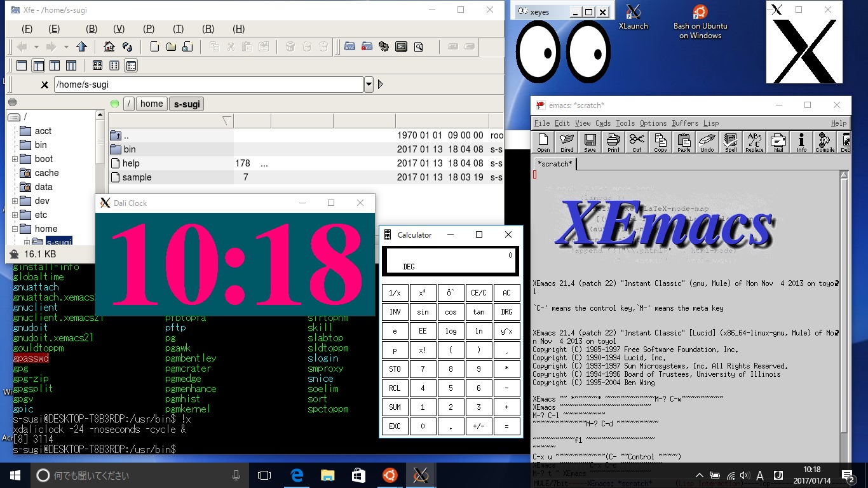Save buffer using XEmacs Save icon
This screenshot has height=488, width=868.
(590, 142)
